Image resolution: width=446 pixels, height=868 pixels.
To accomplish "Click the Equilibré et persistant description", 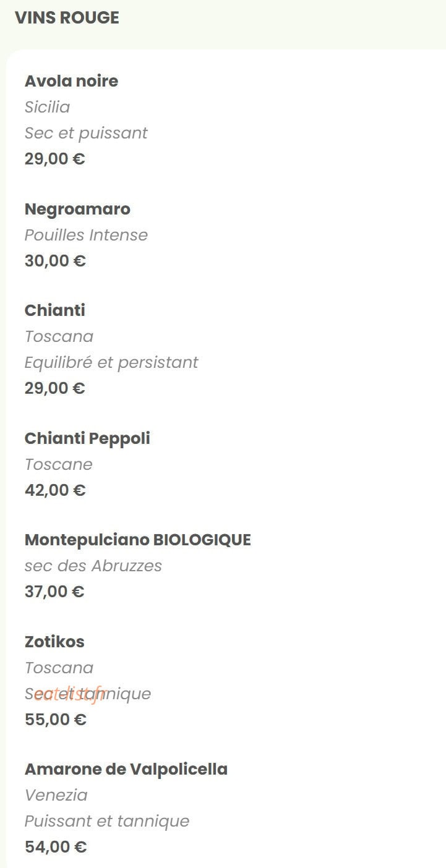I will pyautogui.click(x=111, y=362).
